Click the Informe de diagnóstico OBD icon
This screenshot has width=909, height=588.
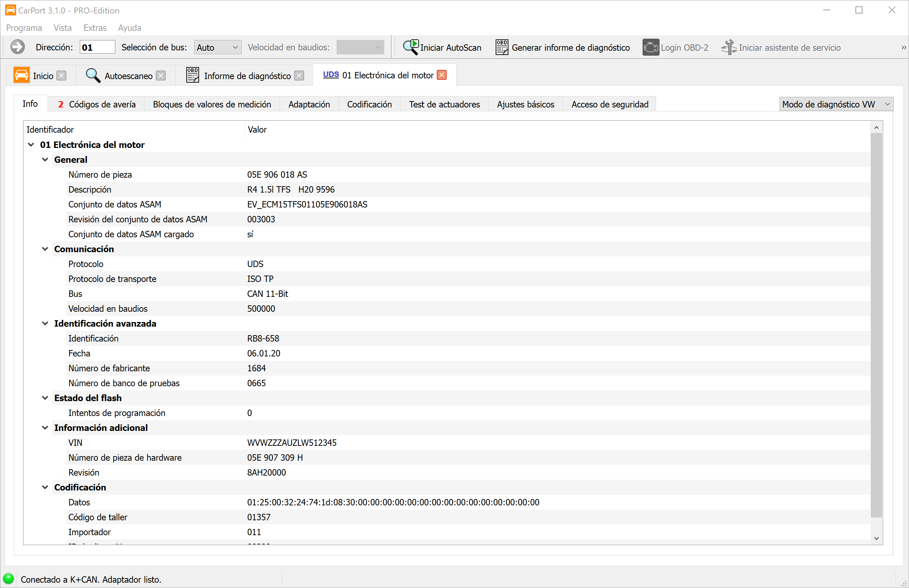[x=192, y=75]
